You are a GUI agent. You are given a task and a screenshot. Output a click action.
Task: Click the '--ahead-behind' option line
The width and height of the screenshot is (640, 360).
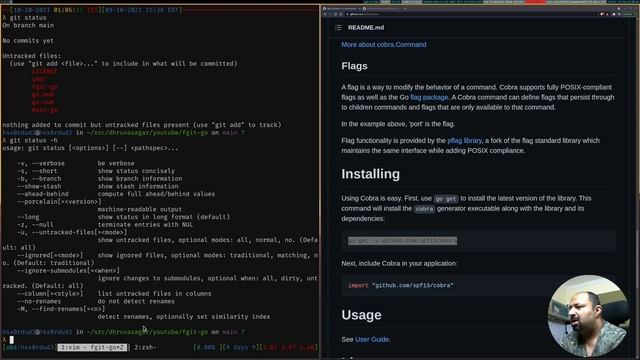click(116, 194)
